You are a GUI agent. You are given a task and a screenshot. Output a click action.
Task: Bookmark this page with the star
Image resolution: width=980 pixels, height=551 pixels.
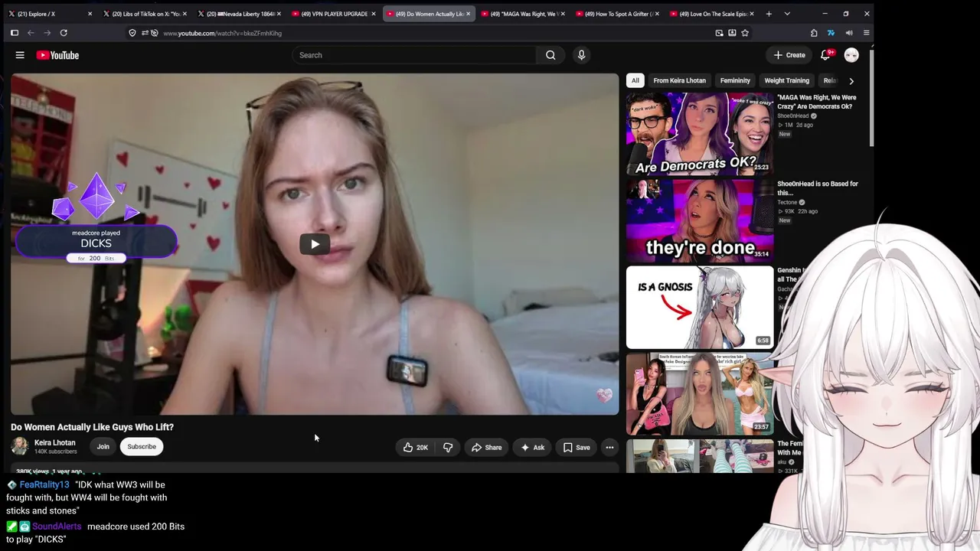tap(745, 33)
